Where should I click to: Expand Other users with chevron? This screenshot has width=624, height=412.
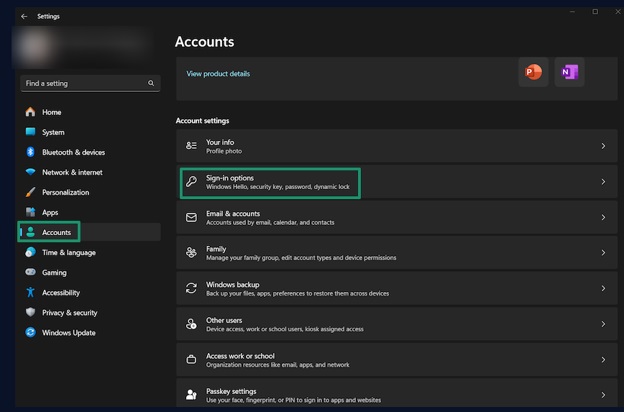pos(603,324)
